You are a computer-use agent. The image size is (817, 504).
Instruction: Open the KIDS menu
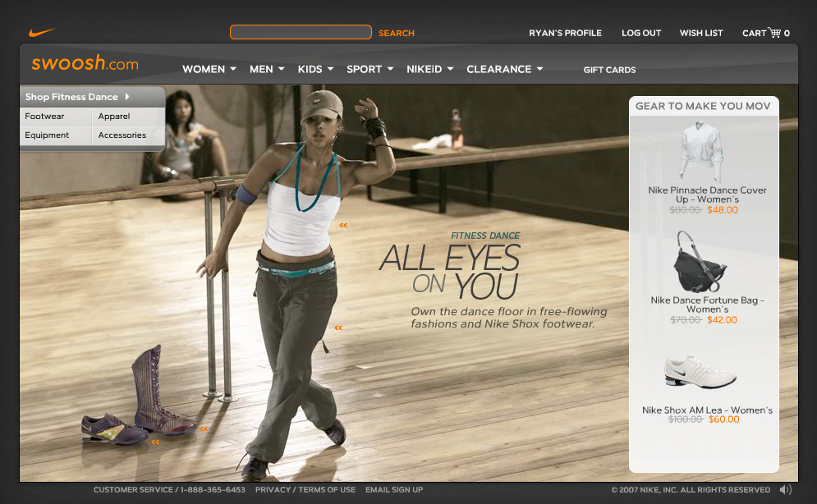[x=310, y=69]
